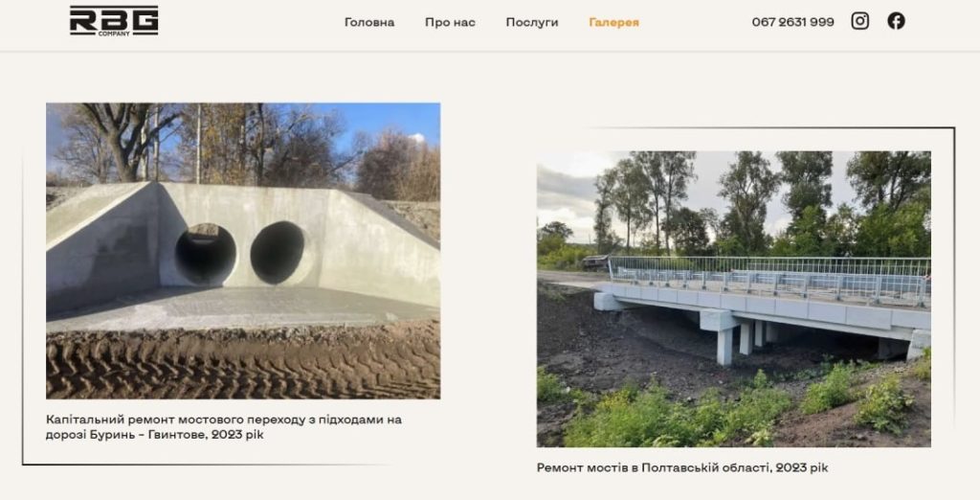Select the Послуги menu item
The width and height of the screenshot is (980, 500).
532,23
